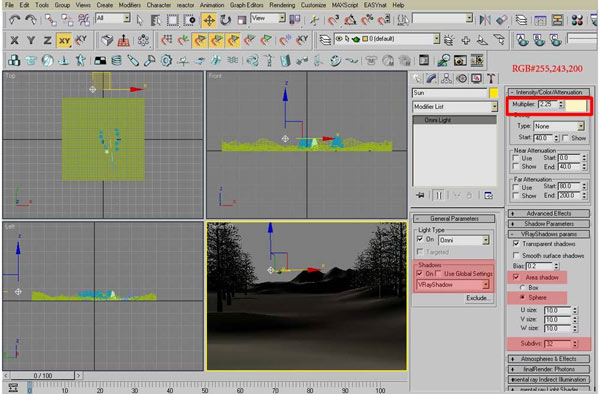Click reactor rigid body collection cubes icon
600x394 pixels.
click(x=14, y=60)
